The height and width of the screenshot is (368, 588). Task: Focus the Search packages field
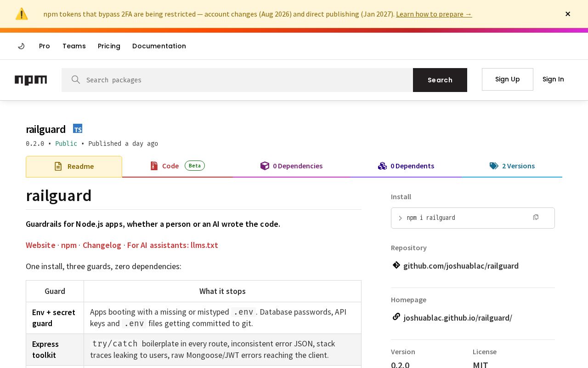[x=237, y=80]
